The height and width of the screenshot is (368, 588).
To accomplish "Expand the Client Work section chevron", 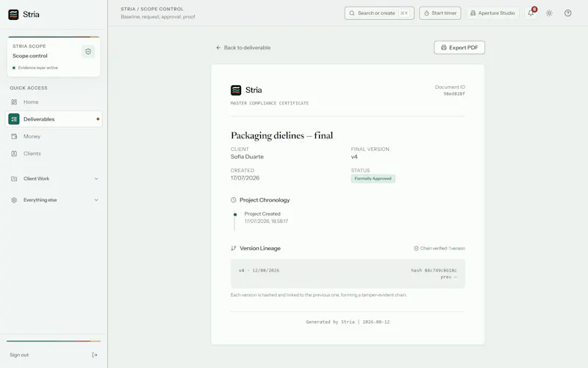I will tap(96, 179).
